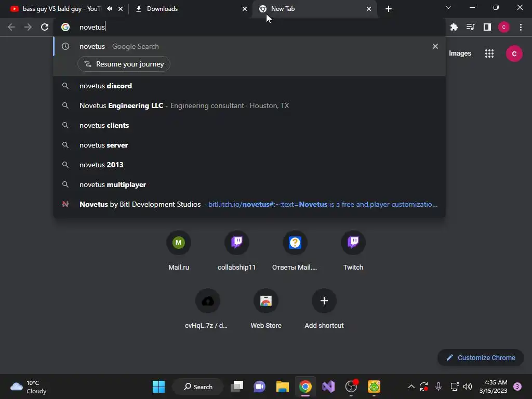Open volume control in tray
This screenshot has height=399, width=532.
pyautogui.click(x=468, y=387)
